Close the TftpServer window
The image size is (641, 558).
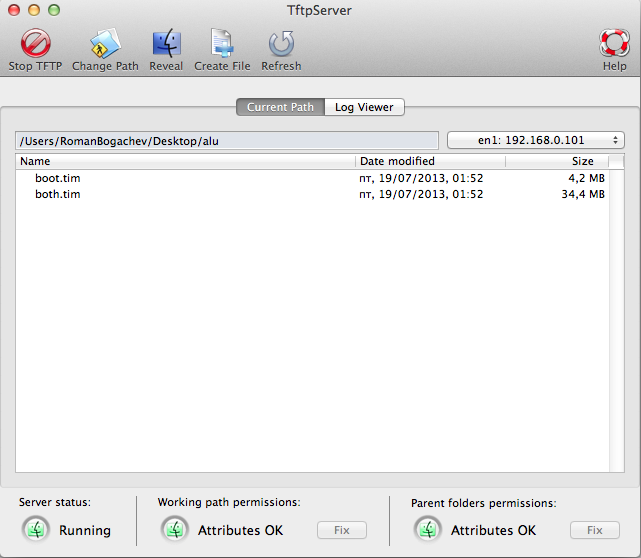click(x=14, y=10)
